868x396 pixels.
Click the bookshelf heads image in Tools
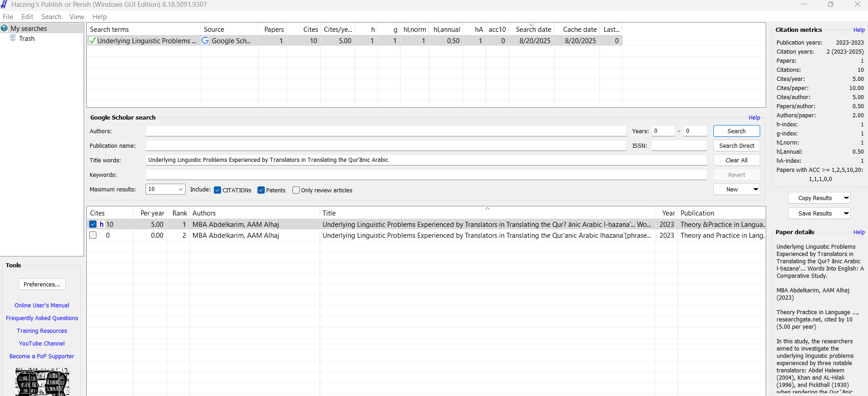coord(42,382)
